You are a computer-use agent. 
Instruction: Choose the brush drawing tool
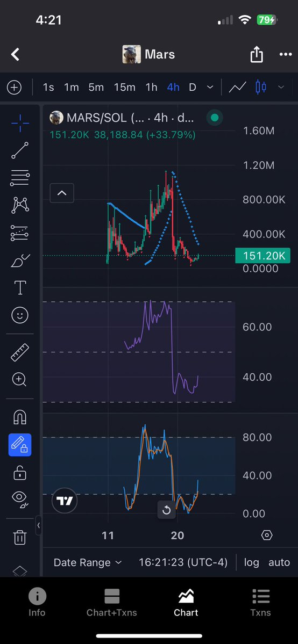pyautogui.click(x=20, y=261)
